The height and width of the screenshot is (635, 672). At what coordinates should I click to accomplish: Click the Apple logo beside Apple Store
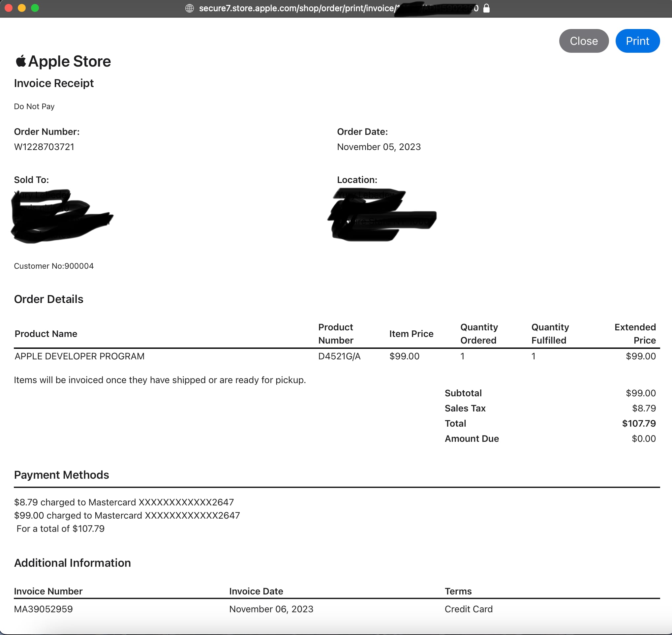coord(21,61)
